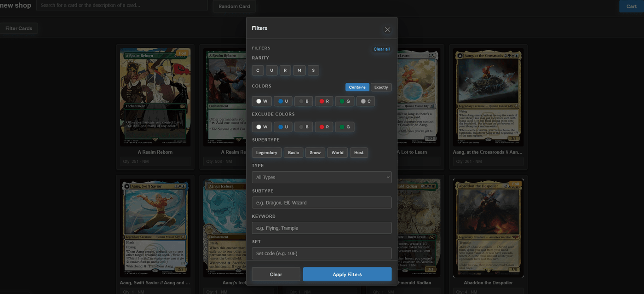This screenshot has width=644, height=294.
Task: Select Contains color match mode
Action: pos(357,87)
